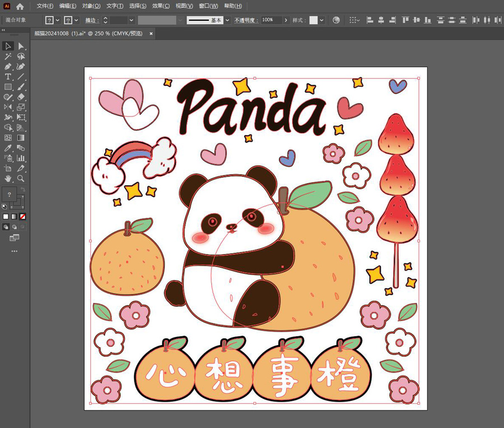Screen dimensions: 504x428
Task: Select the Gradient tool
Action: (21, 138)
